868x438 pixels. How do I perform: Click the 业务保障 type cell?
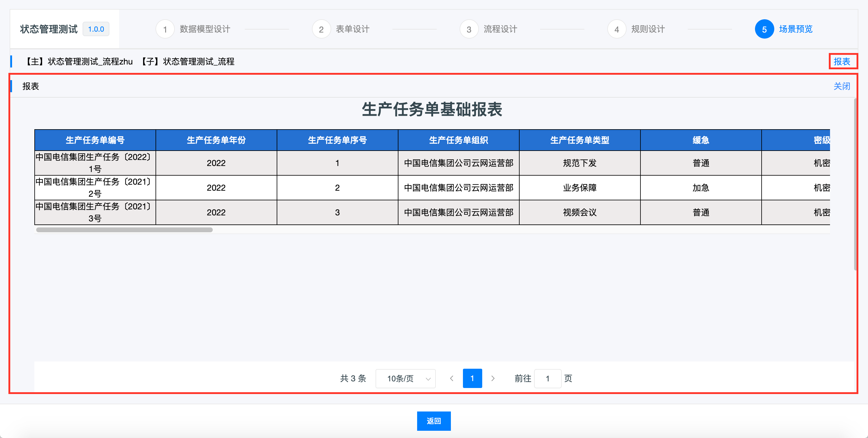tap(580, 188)
